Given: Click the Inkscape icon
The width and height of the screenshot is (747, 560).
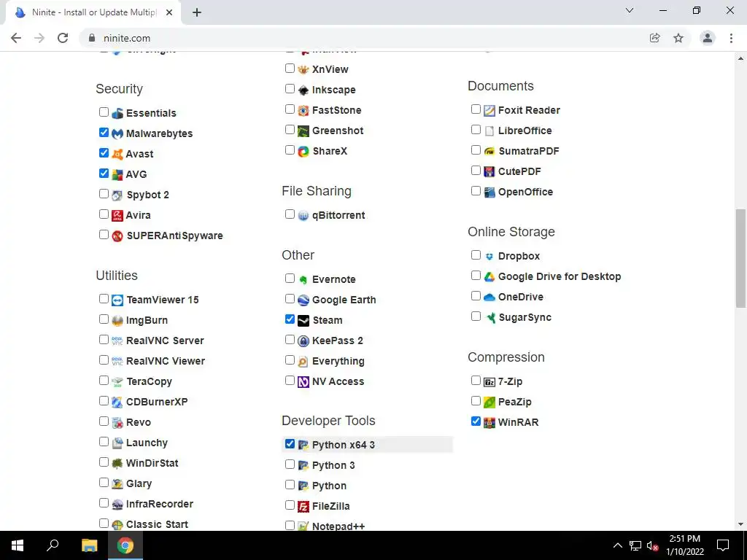Looking at the screenshot, I should pos(303,90).
